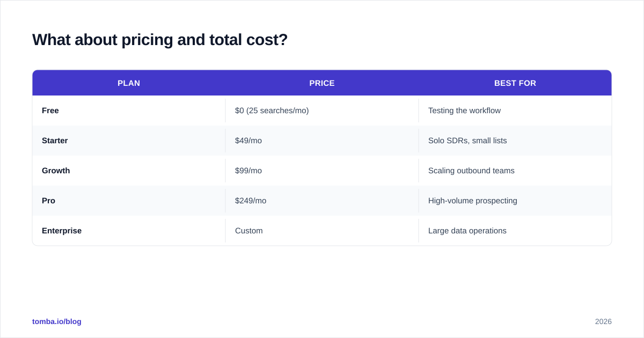Click the $99/mo price cell
The width and height of the screenshot is (644, 338).
(322, 171)
